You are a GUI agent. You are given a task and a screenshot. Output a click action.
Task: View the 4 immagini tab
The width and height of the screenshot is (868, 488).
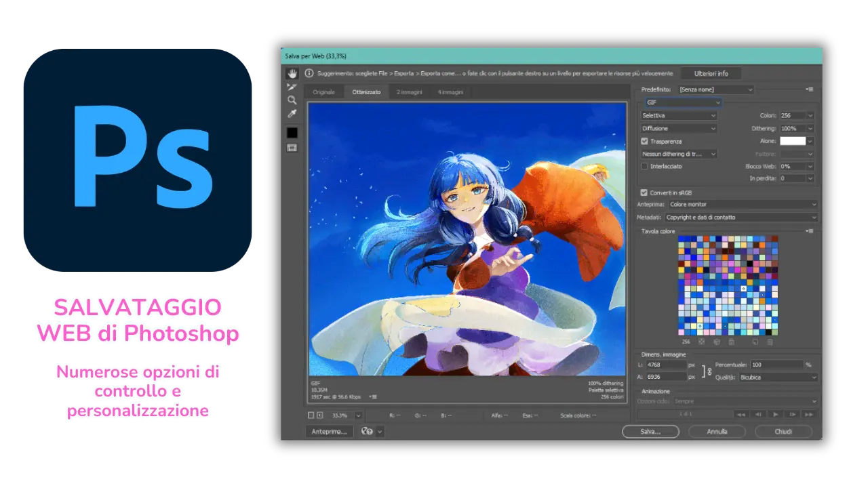[x=450, y=91]
